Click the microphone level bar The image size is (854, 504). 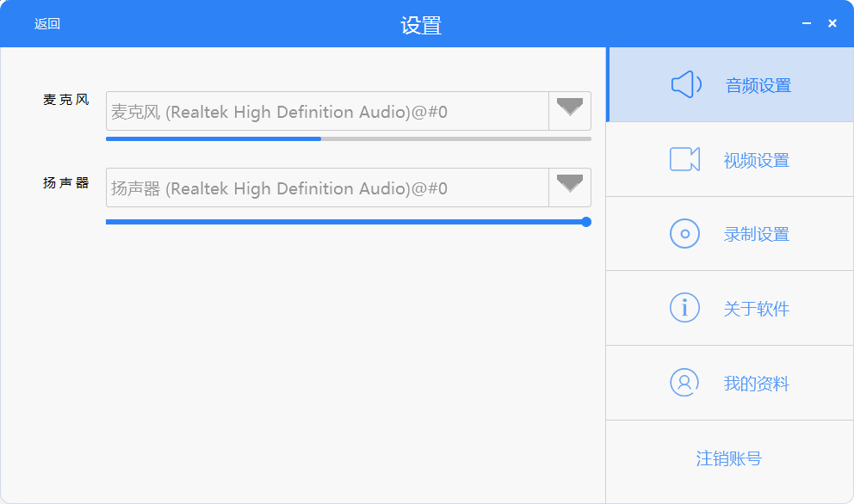pyautogui.click(x=348, y=138)
